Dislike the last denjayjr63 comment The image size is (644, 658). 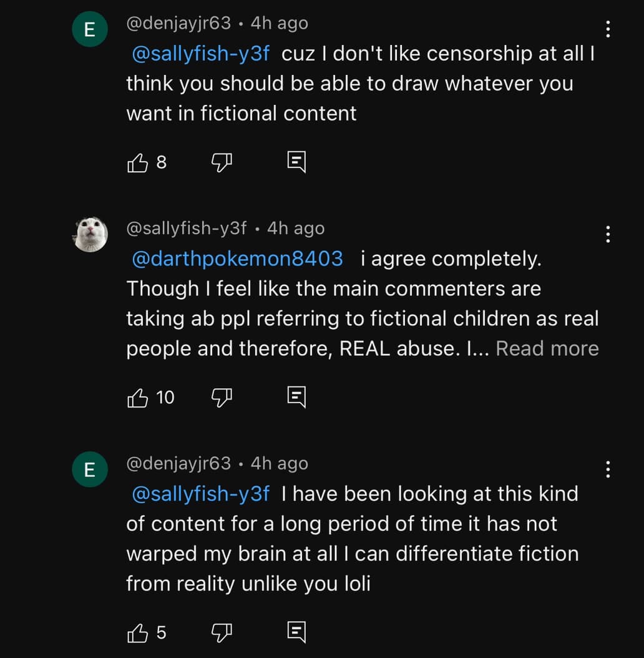coord(222,632)
